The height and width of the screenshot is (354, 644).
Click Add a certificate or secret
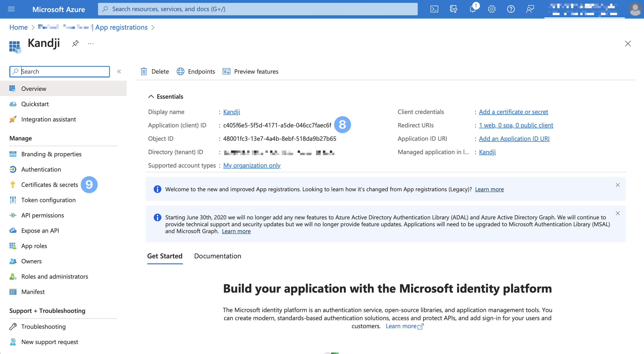click(x=513, y=112)
